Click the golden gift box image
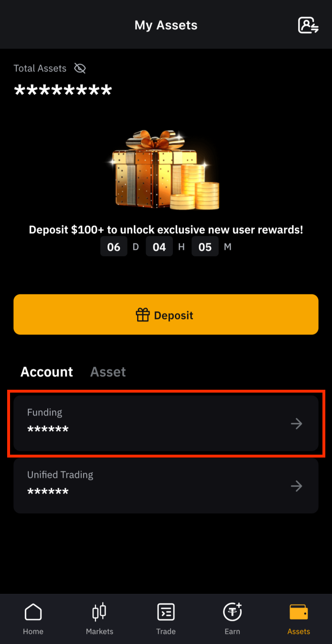Viewport: 332px width, 644px height. [162, 169]
